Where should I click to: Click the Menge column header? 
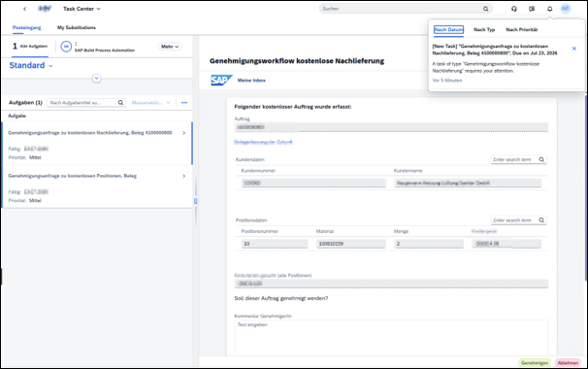click(401, 231)
